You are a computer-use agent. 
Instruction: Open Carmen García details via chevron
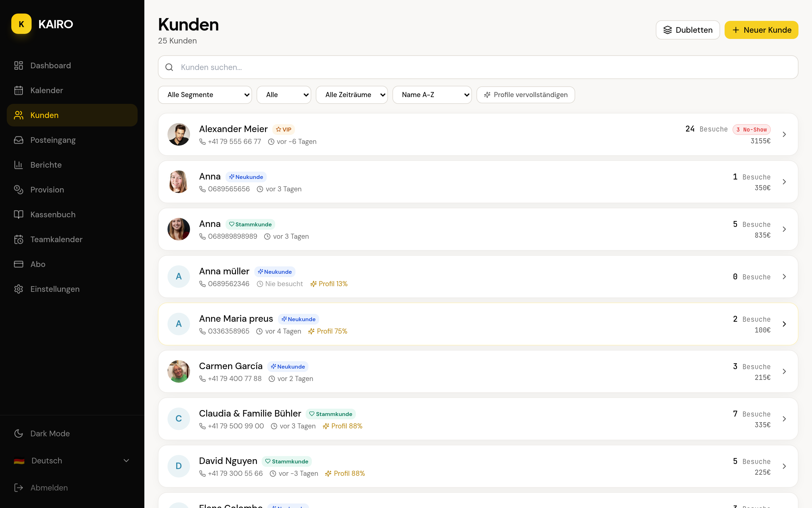tap(784, 371)
